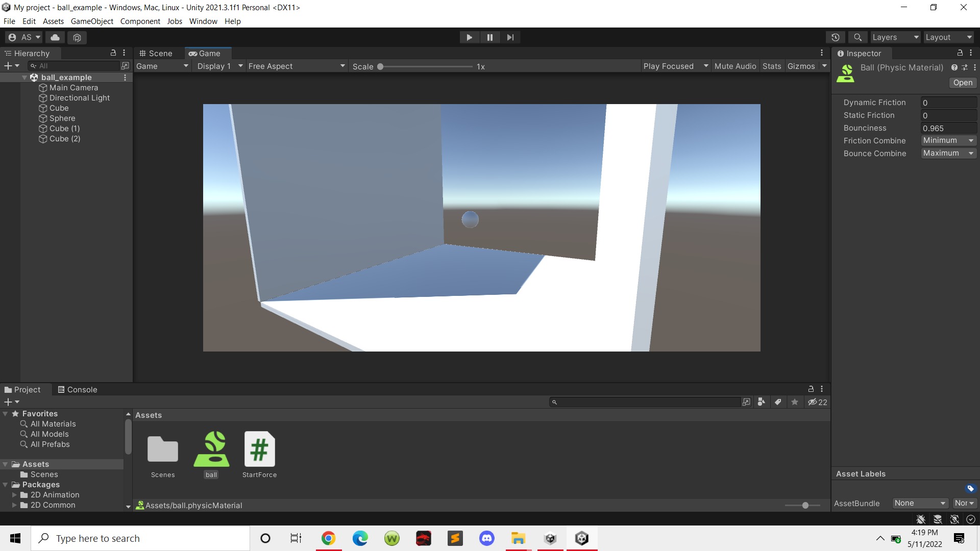Pause the game with the Pause button
This screenshot has height=551, width=980.
pos(490,37)
